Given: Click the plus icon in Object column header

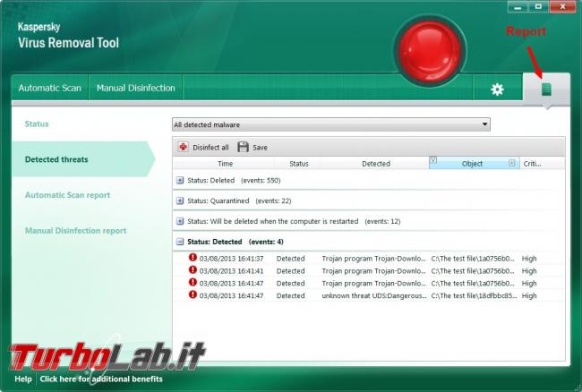Looking at the screenshot, I should coord(512,163).
